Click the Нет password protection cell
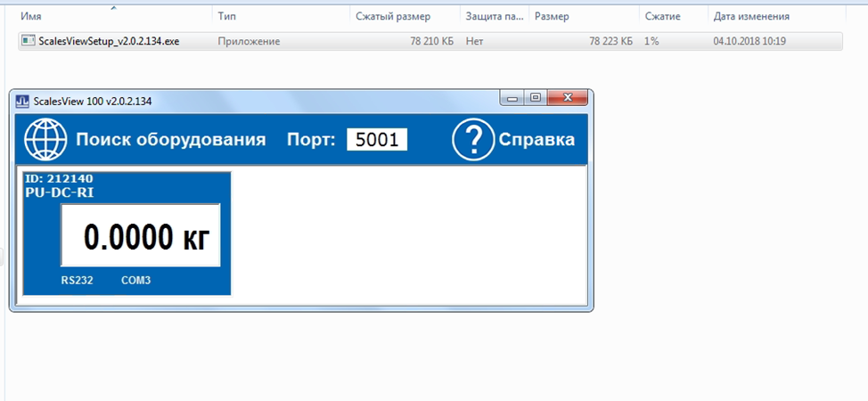This screenshot has width=868, height=401. (475, 41)
